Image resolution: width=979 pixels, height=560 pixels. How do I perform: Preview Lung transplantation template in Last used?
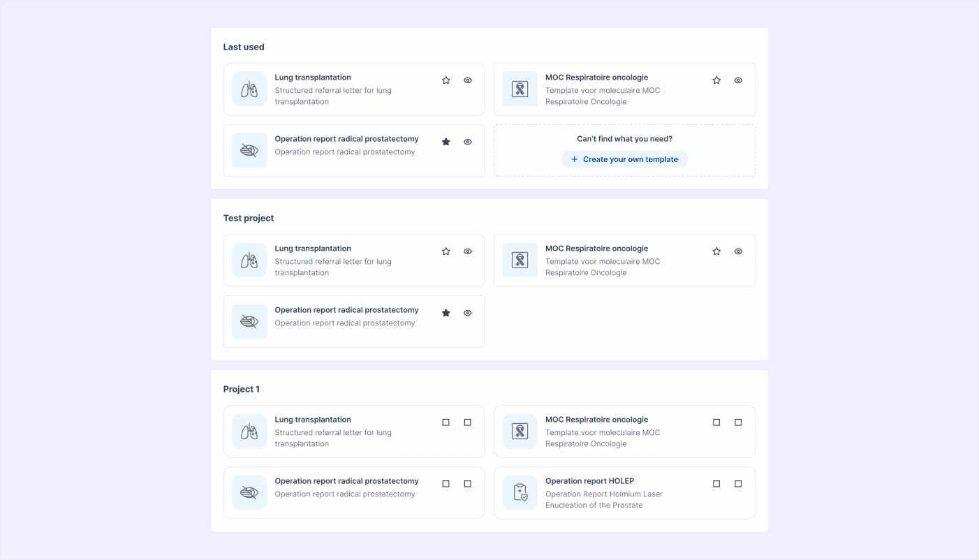(468, 80)
